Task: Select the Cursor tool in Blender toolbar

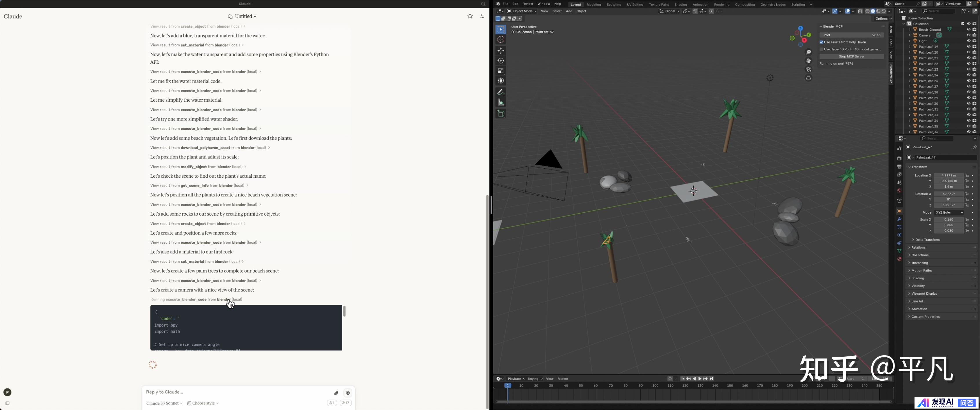Action: point(501,40)
